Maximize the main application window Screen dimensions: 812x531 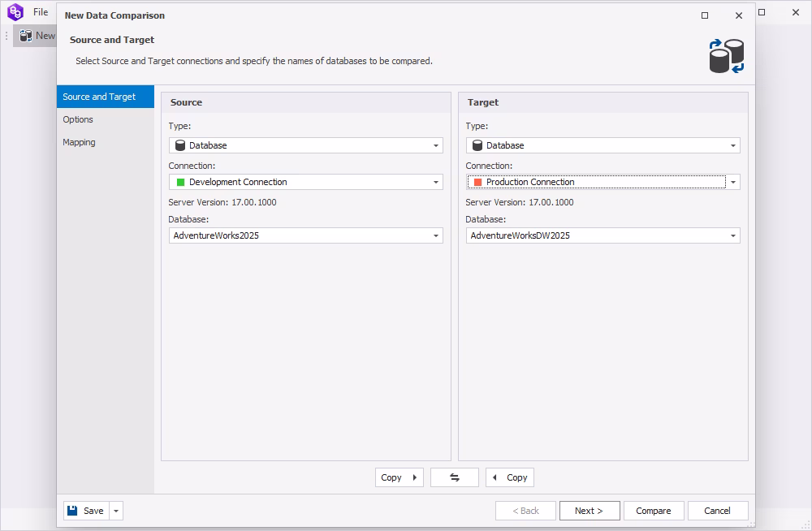click(x=762, y=12)
